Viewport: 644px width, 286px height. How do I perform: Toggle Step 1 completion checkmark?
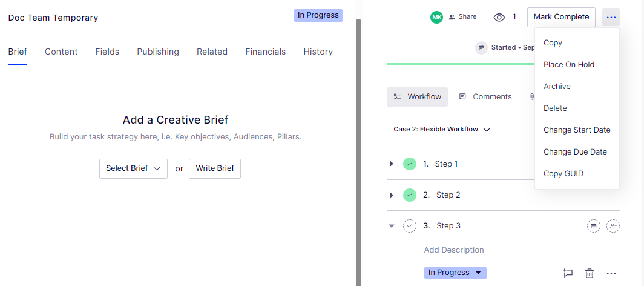tap(410, 164)
